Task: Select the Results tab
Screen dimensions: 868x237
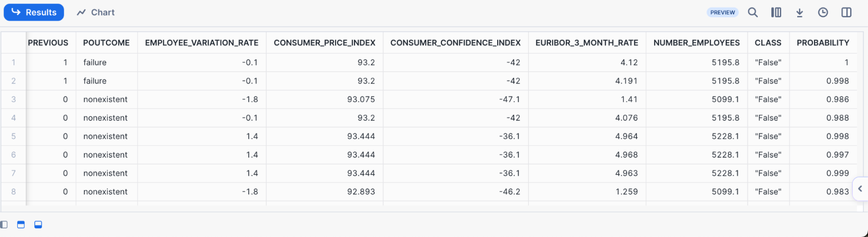Action: point(34,13)
